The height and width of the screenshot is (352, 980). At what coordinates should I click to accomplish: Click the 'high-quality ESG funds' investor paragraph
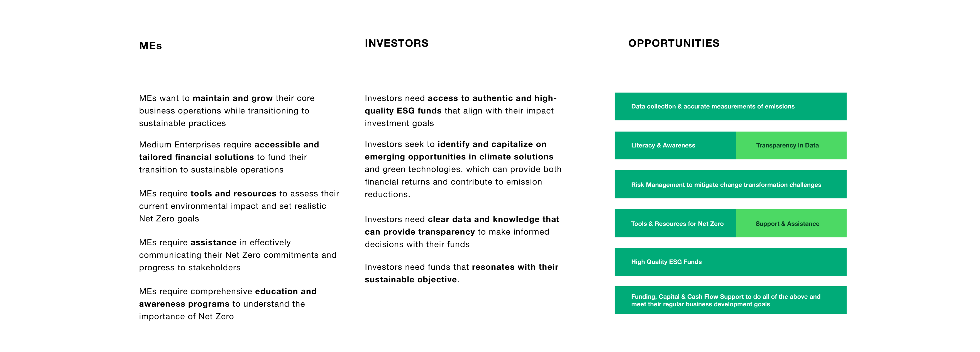click(460, 111)
